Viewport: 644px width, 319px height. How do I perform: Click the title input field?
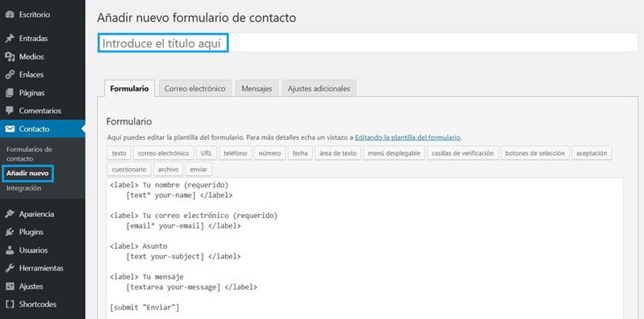point(367,43)
